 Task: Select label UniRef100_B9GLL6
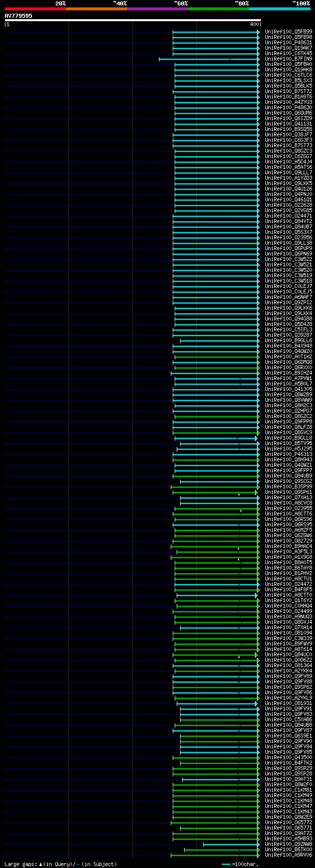(x=288, y=340)
